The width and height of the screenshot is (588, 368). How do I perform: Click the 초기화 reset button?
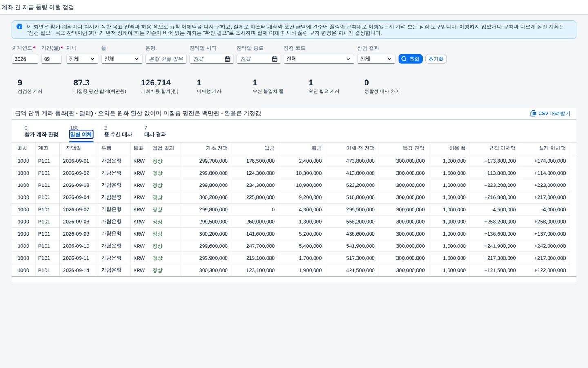pos(436,59)
